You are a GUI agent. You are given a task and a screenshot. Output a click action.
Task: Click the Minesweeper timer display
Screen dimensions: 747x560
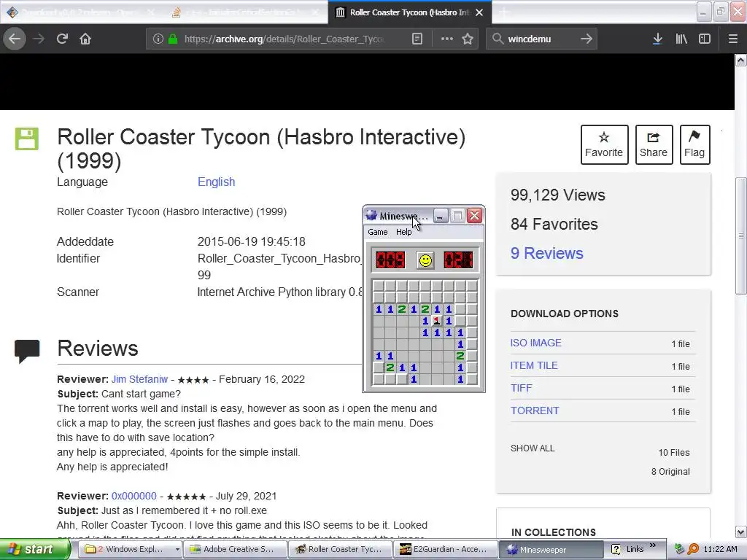tap(458, 260)
